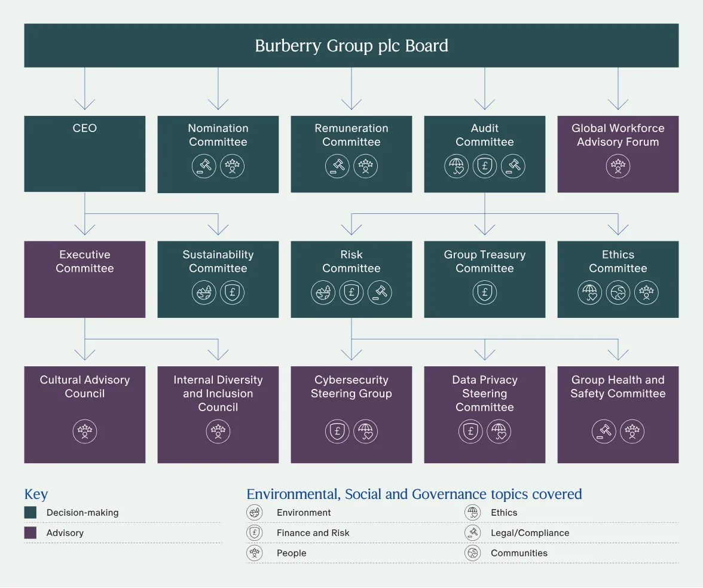
Task: Click People icon in Group Health and Safety Committee
Action: (x=632, y=431)
